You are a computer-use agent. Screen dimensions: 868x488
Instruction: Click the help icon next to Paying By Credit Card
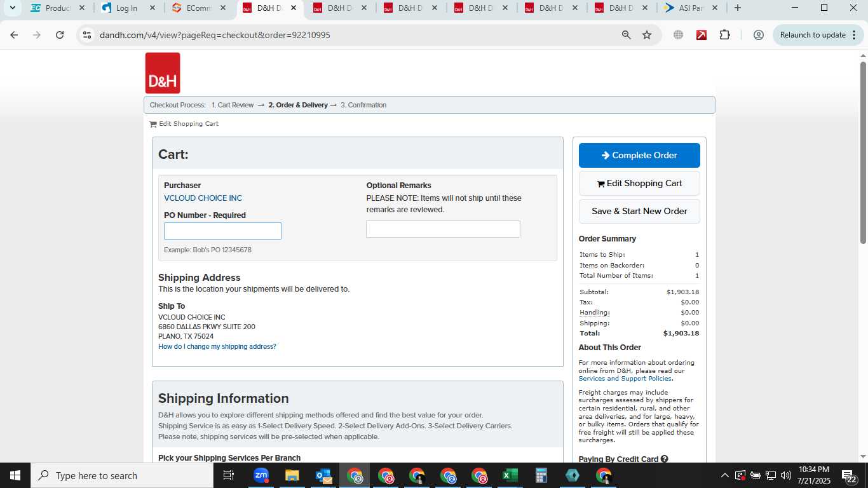tap(664, 459)
